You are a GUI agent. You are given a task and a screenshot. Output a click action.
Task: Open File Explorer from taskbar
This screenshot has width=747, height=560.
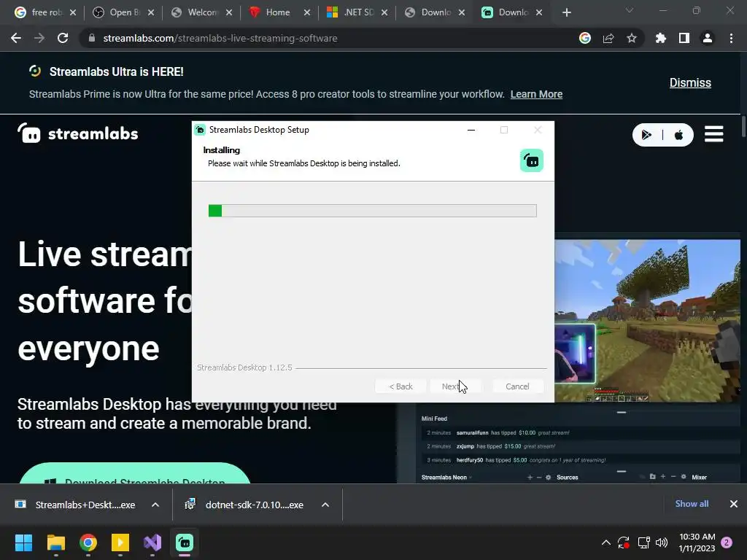(55, 542)
